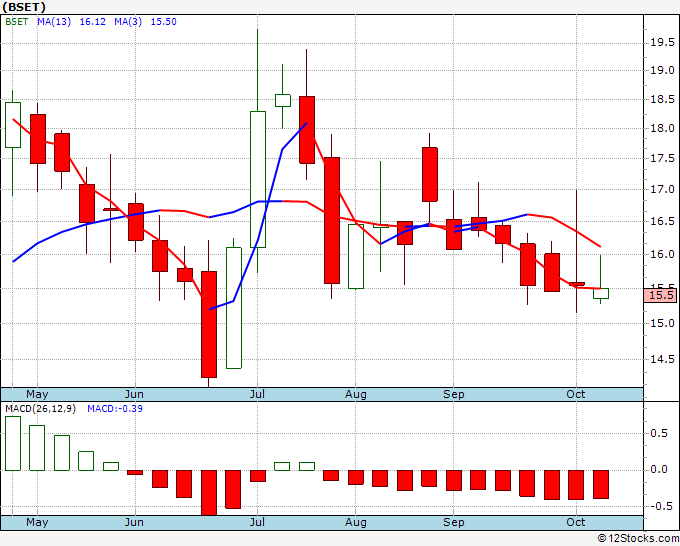Screen dimensions: 680x546
Task: Click the MACD(26,12,9) indicator label
Action: click(x=41, y=409)
